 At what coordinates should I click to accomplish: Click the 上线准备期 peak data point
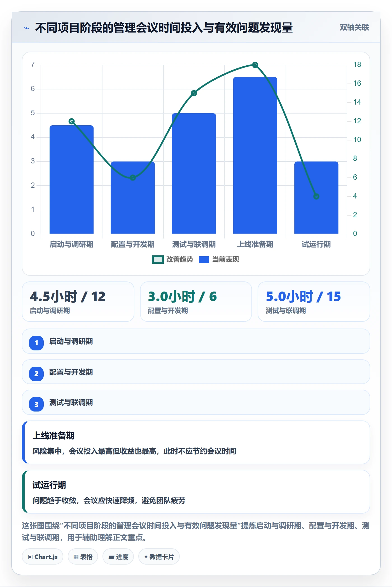[255, 65]
